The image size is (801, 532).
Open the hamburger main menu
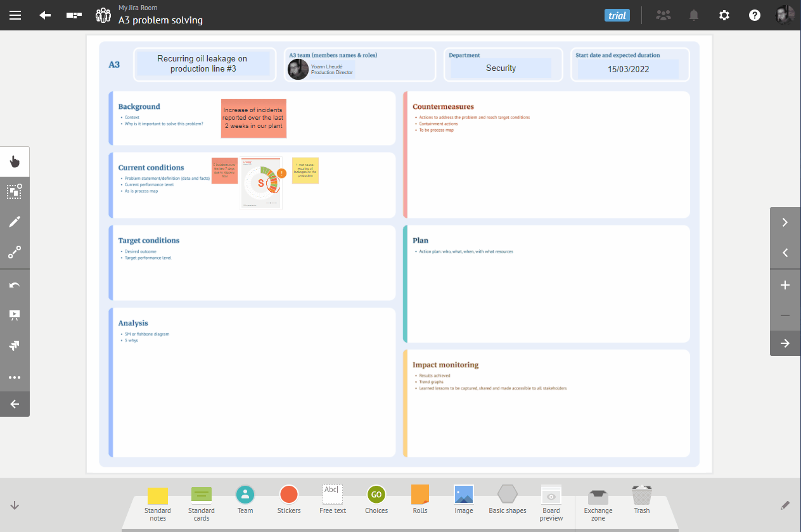point(15,15)
